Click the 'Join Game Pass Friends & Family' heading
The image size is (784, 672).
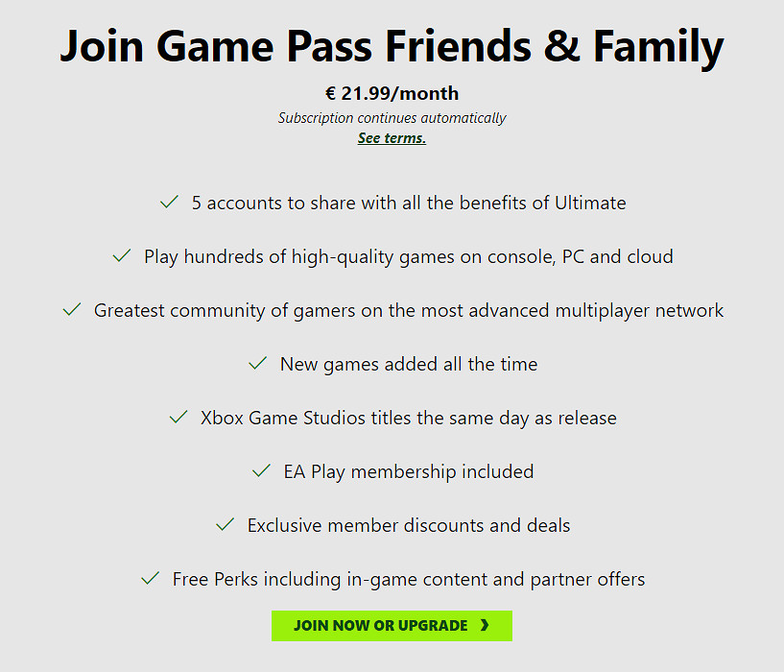392,45
